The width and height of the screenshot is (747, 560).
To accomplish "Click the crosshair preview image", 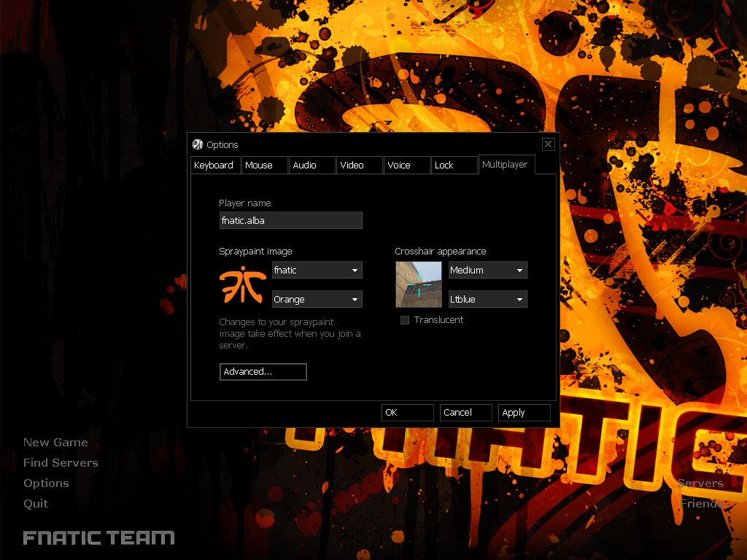I will click(419, 284).
